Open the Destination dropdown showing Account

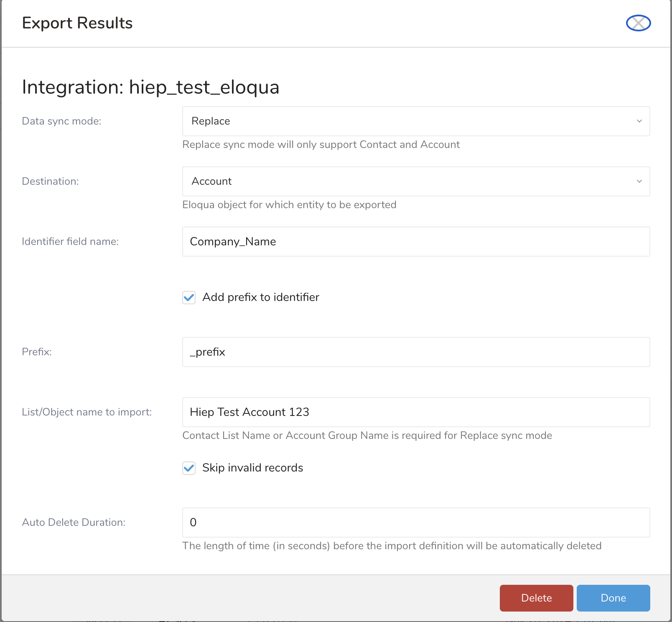coord(415,181)
